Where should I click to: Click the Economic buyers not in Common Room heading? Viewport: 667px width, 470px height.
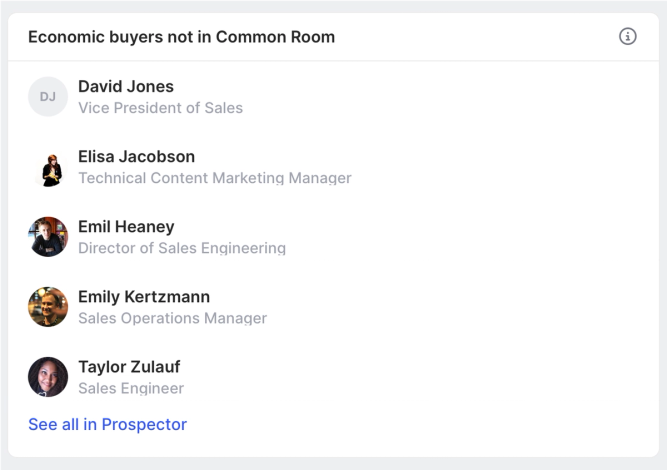[x=181, y=37]
